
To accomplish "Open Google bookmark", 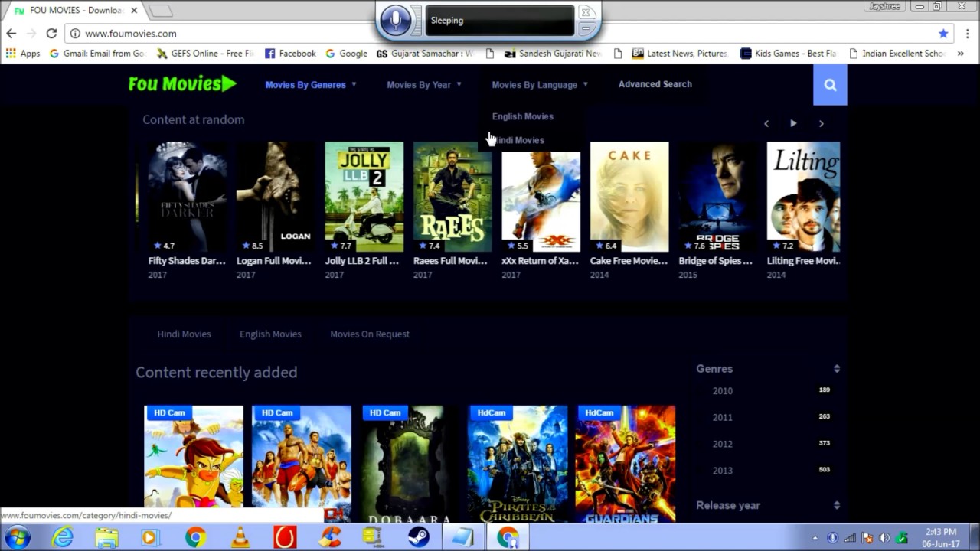I will point(347,54).
